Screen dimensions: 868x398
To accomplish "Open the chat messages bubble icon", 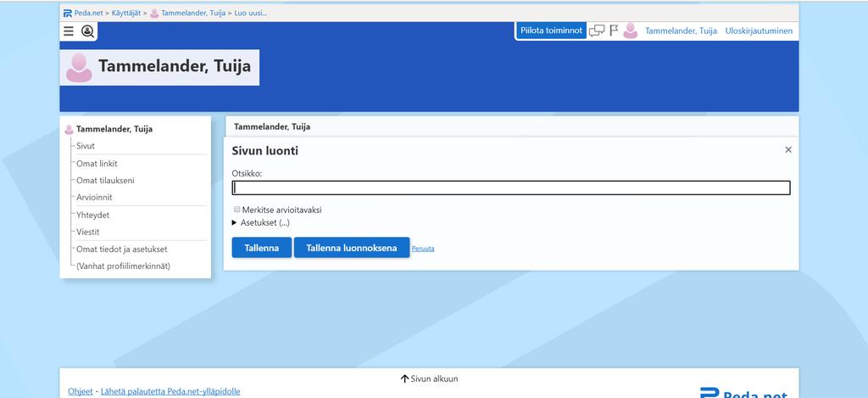I will pyautogui.click(x=597, y=31).
